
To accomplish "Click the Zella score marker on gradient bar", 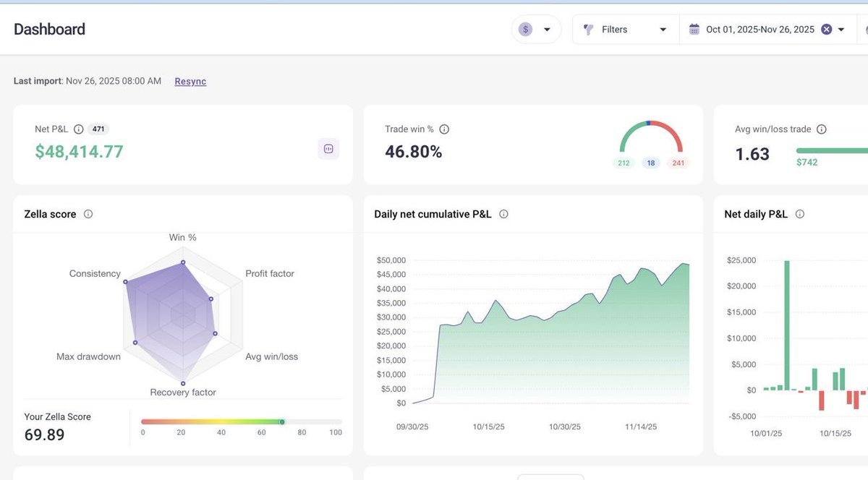I will click(x=282, y=421).
